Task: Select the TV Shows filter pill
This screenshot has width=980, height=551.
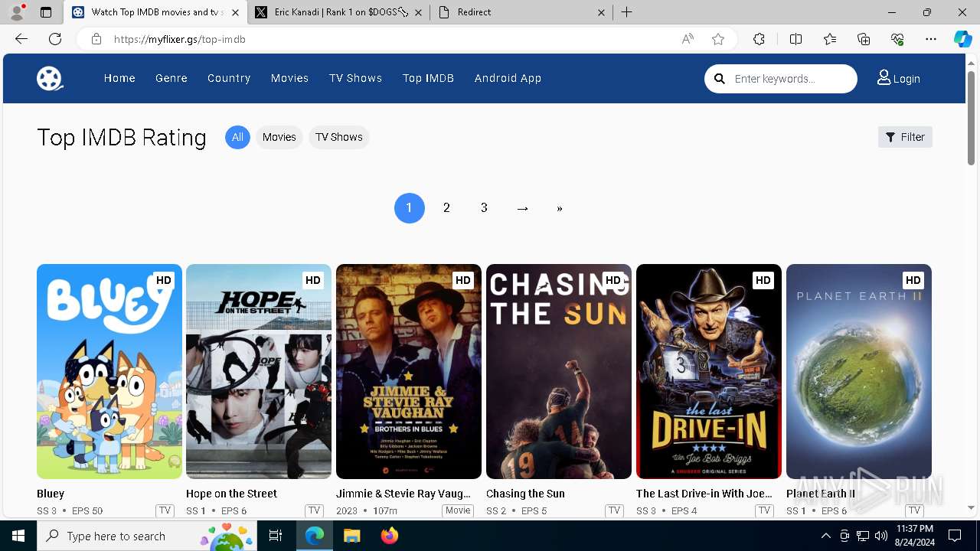Action: 338,137
